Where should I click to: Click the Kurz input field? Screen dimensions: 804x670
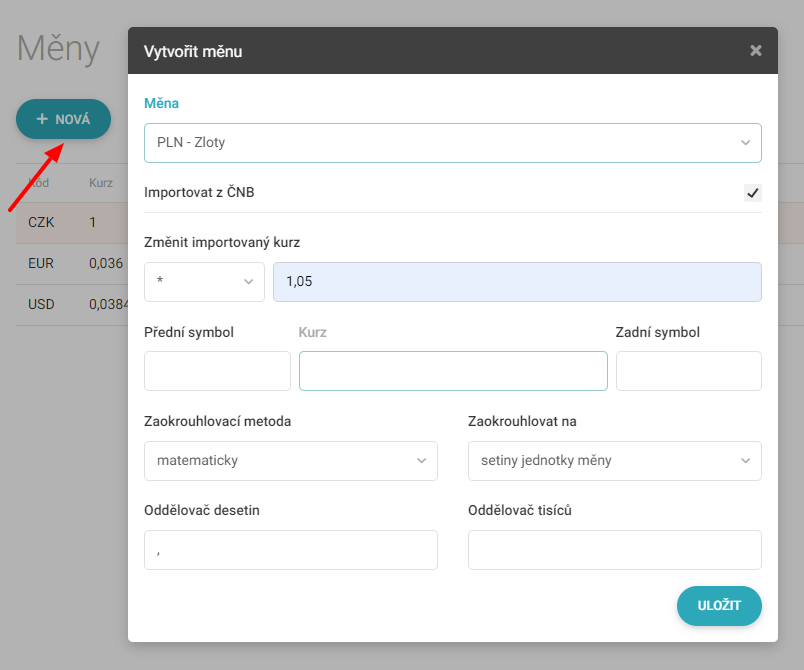(453, 371)
